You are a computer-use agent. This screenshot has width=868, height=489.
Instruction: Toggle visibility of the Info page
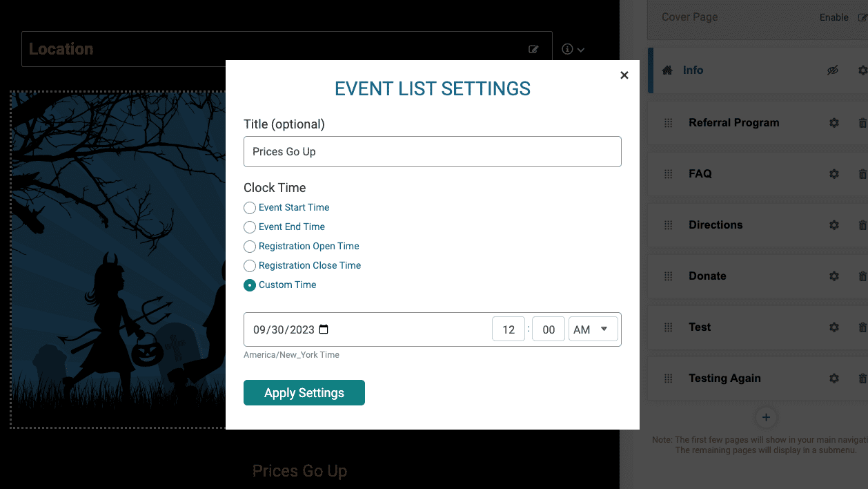(x=832, y=70)
